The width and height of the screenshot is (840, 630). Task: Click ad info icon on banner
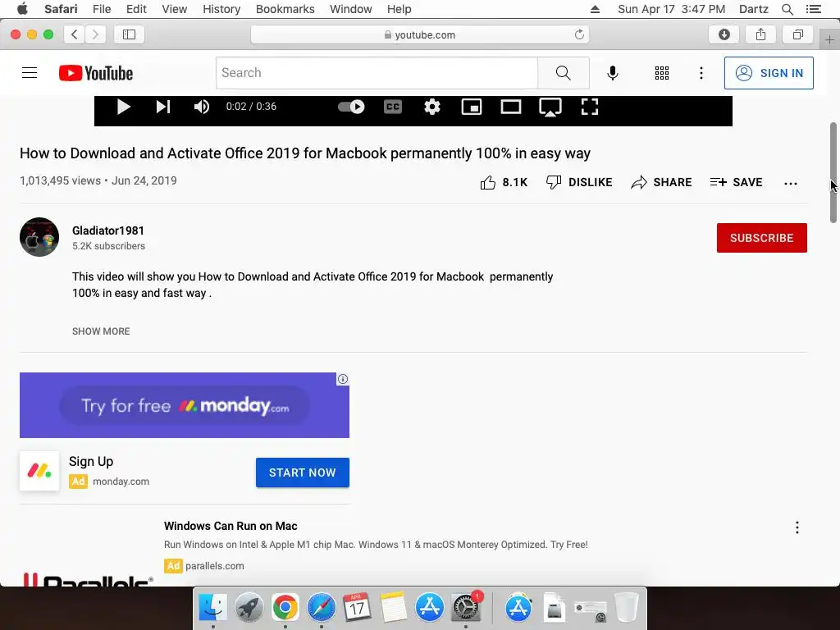tap(342, 379)
